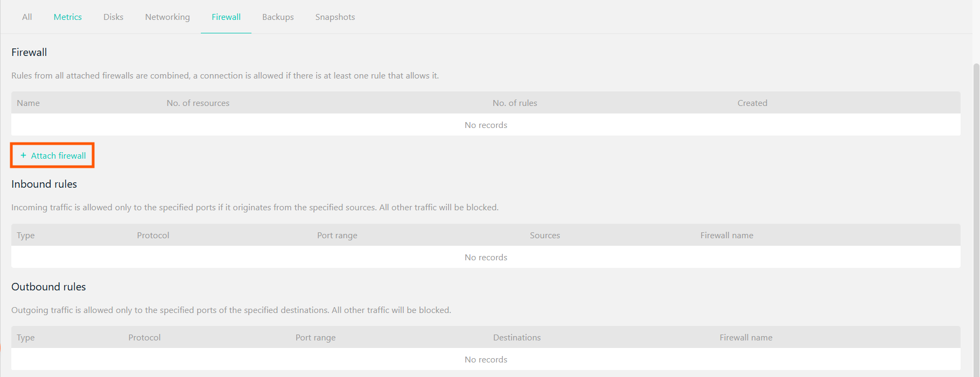This screenshot has height=377, width=980.
Task: Switch to the All tab
Action: 27,17
